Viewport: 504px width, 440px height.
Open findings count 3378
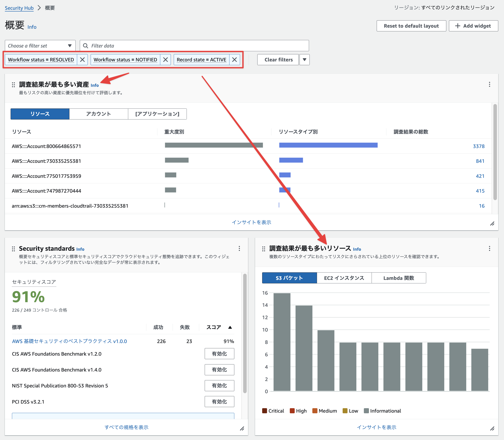478,146
